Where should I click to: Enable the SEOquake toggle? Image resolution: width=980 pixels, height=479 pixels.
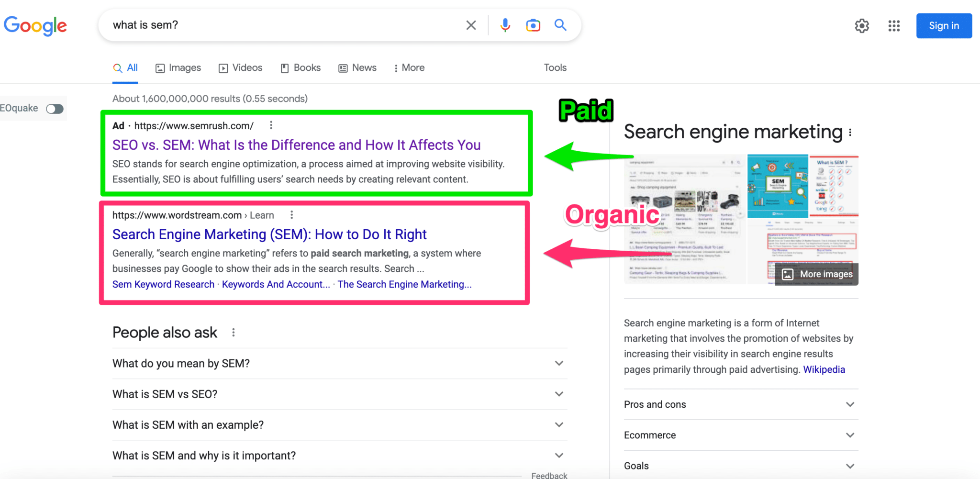(55, 109)
